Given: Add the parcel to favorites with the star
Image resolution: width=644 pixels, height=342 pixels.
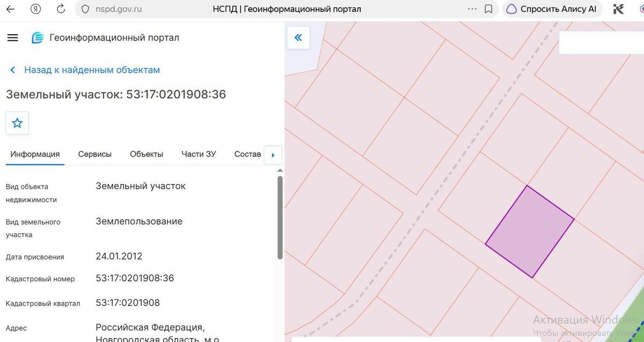Looking at the screenshot, I should [17, 123].
